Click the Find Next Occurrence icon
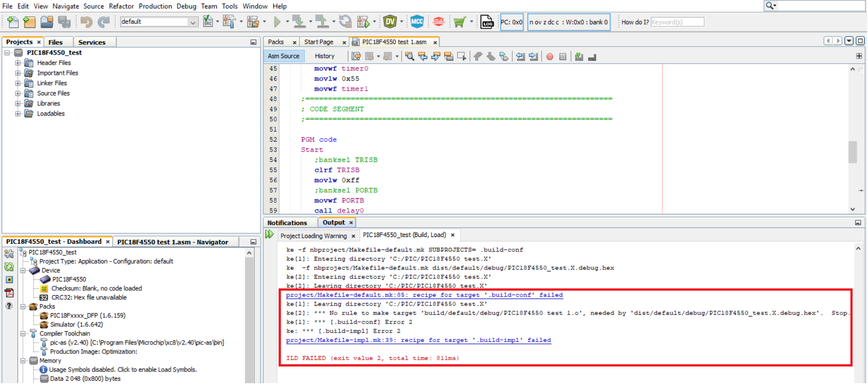 click(x=436, y=56)
